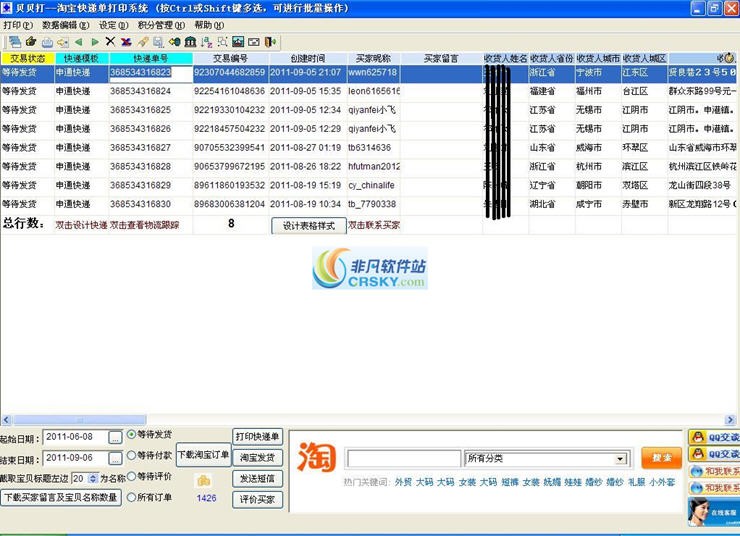Screen dimensions: 740x536
Task: Open the 积分管理 menu
Action: point(161,25)
